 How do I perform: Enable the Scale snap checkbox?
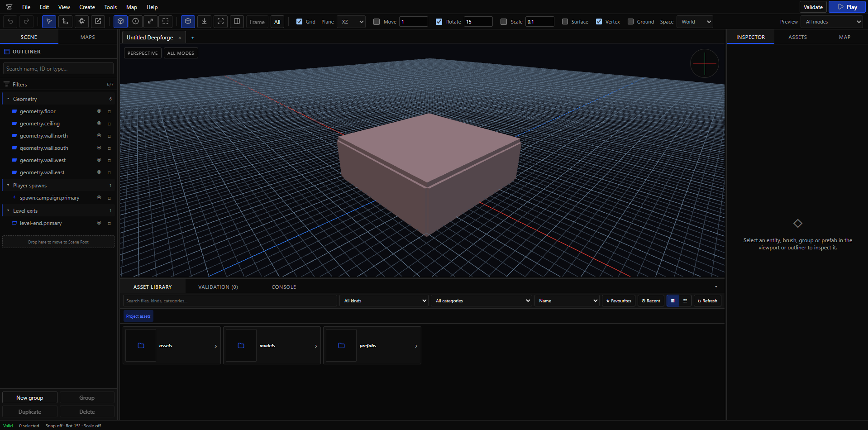click(504, 22)
